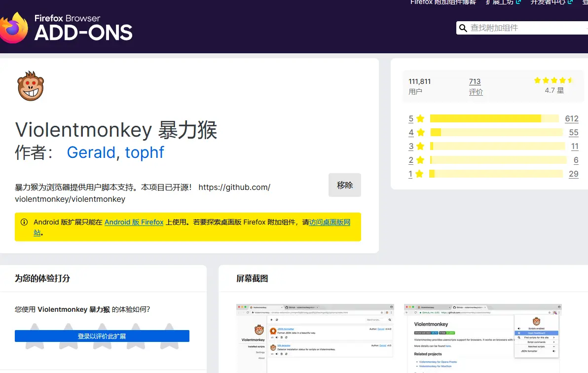This screenshot has width=588, height=373.
Task: Click the magnifier search icon
Action: click(463, 28)
